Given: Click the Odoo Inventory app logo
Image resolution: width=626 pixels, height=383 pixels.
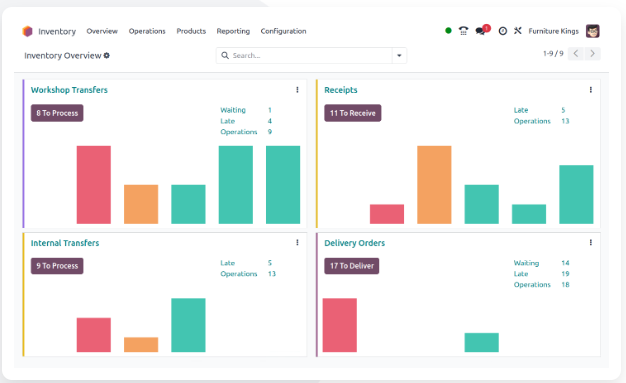Looking at the screenshot, I should [27, 31].
